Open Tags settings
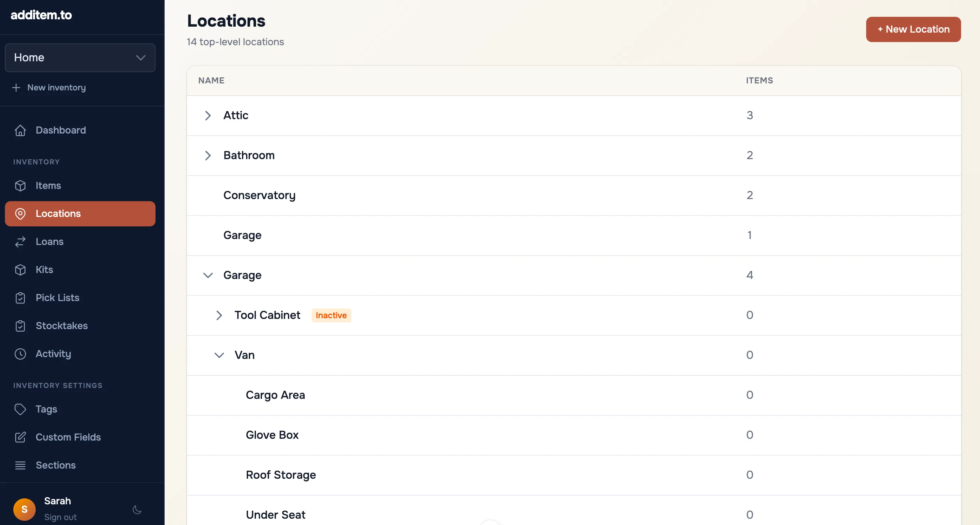The width and height of the screenshot is (980, 525). [80, 409]
